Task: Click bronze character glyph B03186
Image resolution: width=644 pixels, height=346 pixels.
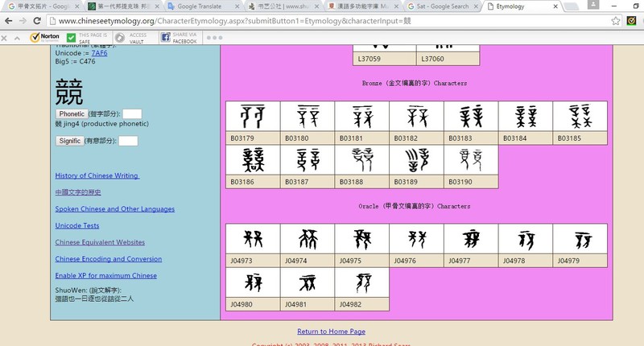Action: (x=253, y=164)
